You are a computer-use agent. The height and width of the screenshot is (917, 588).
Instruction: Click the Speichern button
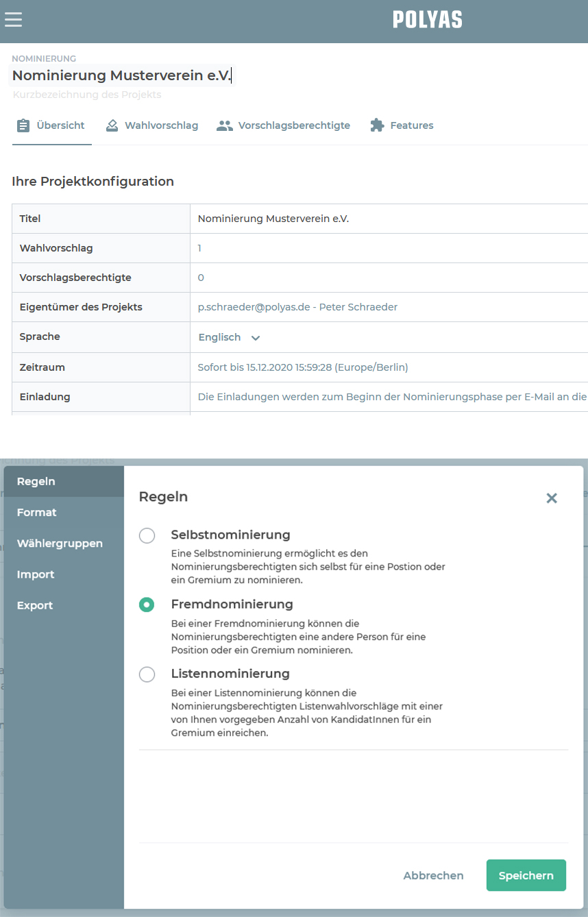526,875
